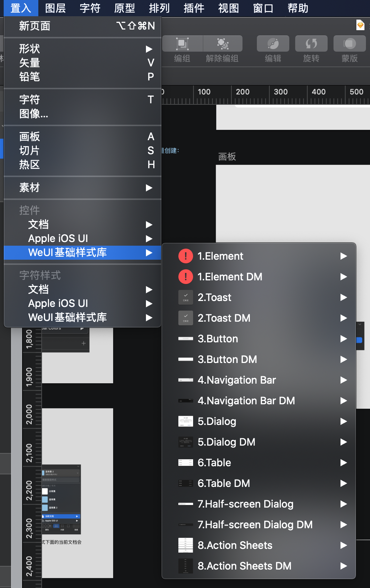Click the 画板 artboard label on canvas
This screenshot has width=370, height=588.
227,157
